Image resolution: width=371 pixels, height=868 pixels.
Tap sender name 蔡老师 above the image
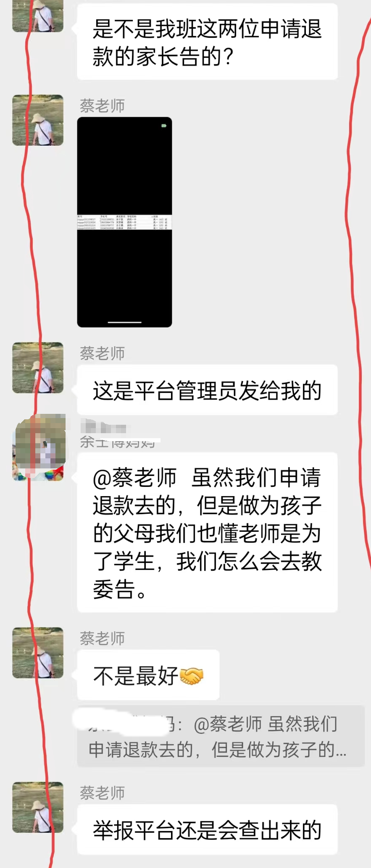coord(103,106)
